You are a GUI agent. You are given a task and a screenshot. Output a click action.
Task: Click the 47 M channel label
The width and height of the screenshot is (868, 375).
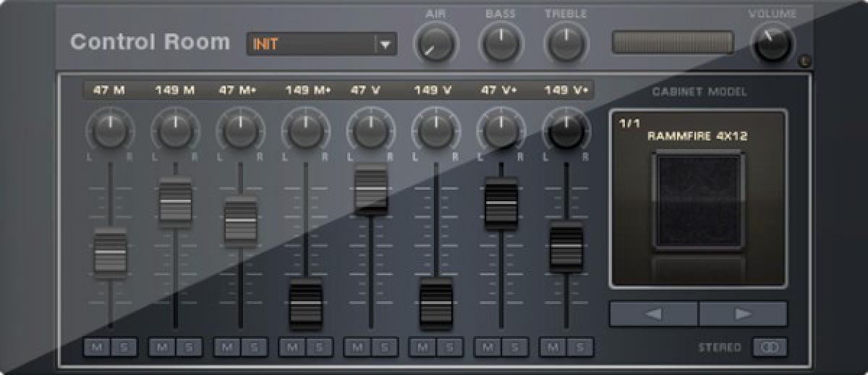pyautogui.click(x=109, y=90)
